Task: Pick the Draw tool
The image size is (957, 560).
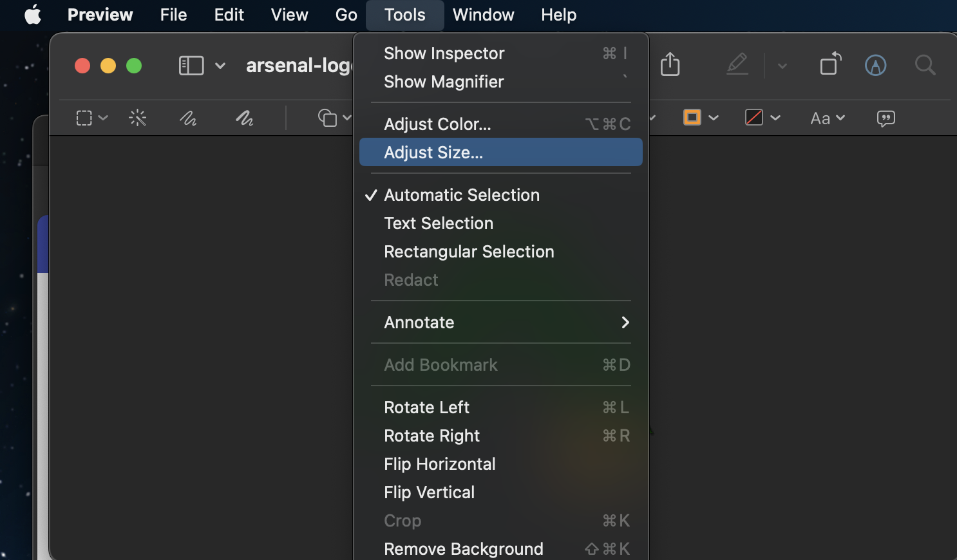Action: click(x=244, y=118)
